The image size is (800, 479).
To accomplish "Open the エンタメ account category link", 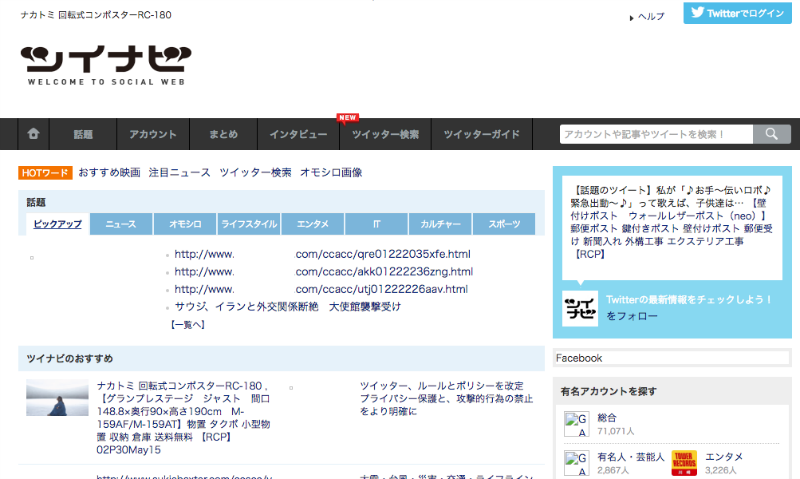I will [x=724, y=457].
